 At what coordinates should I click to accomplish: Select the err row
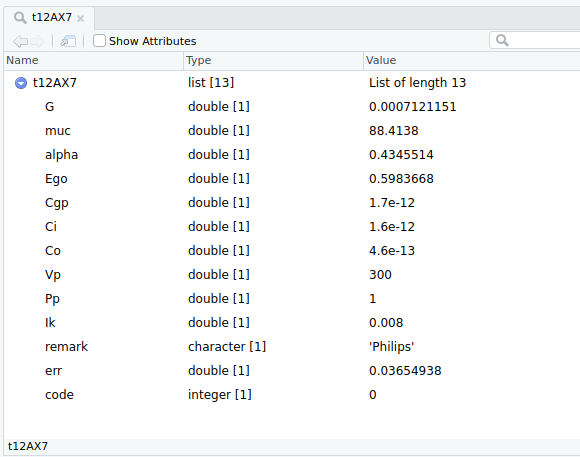[x=292, y=370]
